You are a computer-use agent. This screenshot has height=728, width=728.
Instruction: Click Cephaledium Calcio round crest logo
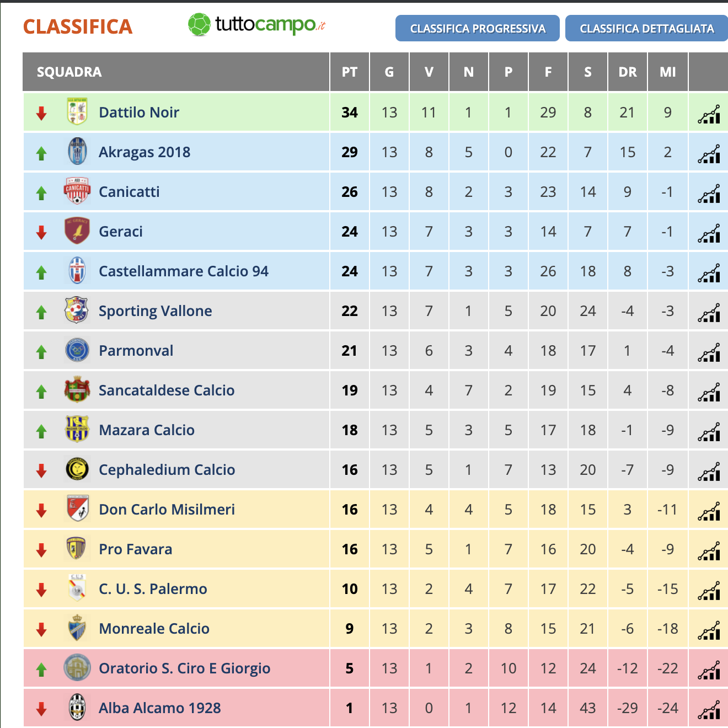point(77,469)
